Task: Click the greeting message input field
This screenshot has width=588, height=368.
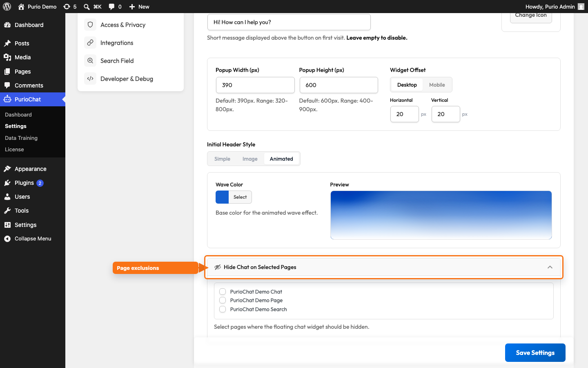Action: pyautogui.click(x=289, y=22)
